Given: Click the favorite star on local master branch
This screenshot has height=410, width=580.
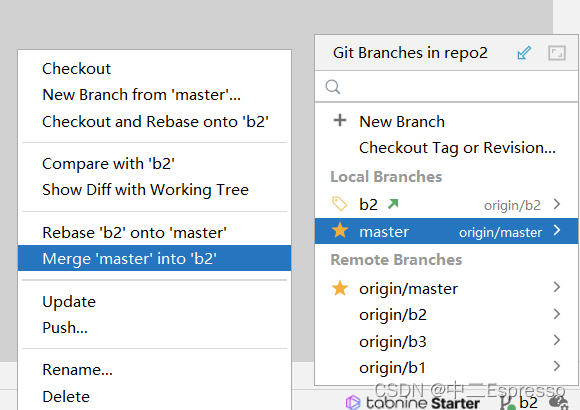Looking at the screenshot, I should click(340, 231).
